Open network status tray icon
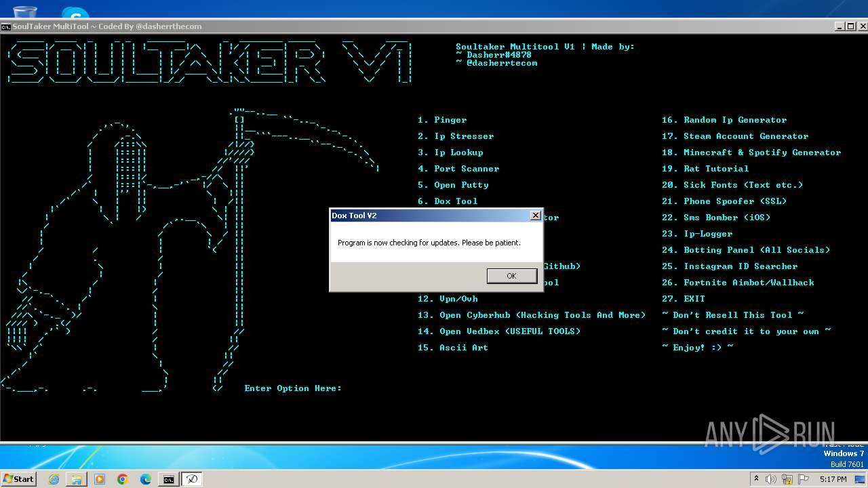The width and height of the screenshot is (868, 488). click(787, 479)
